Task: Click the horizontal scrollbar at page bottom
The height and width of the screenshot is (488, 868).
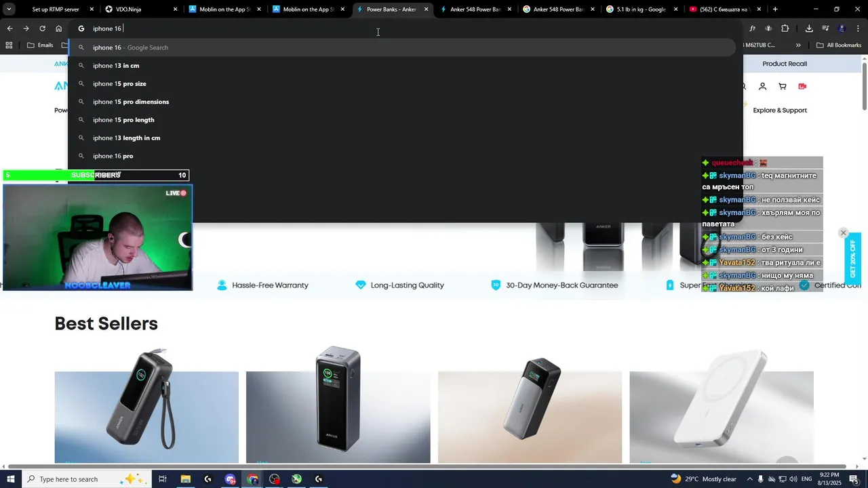Action: click(x=428, y=467)
